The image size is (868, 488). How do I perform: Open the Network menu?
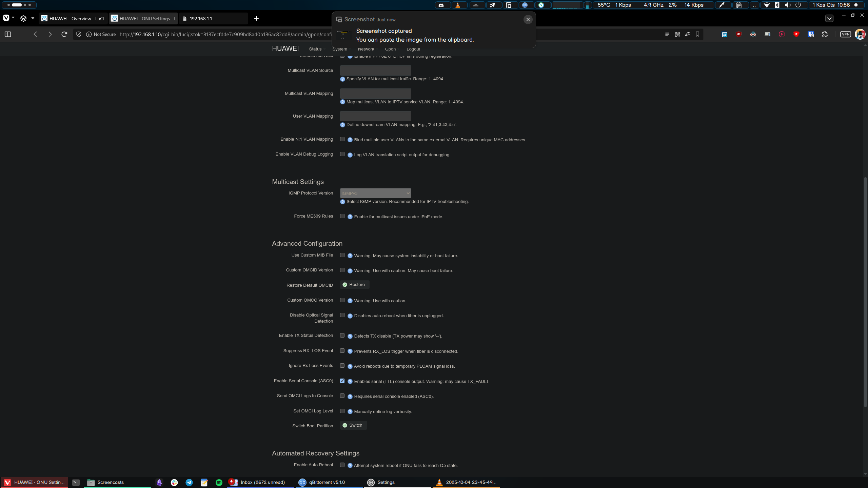coord(366,49)
